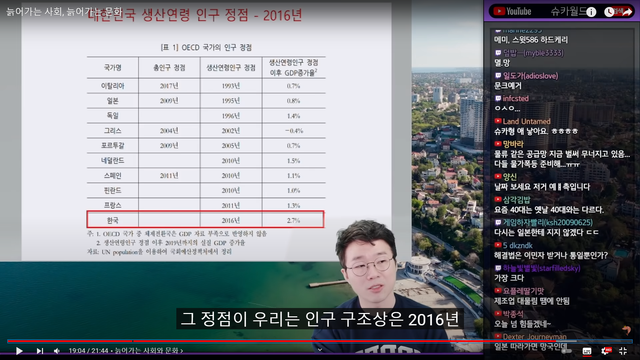Click the '2.7%' GDP value

pyautogui.click(x=293, y=220)
